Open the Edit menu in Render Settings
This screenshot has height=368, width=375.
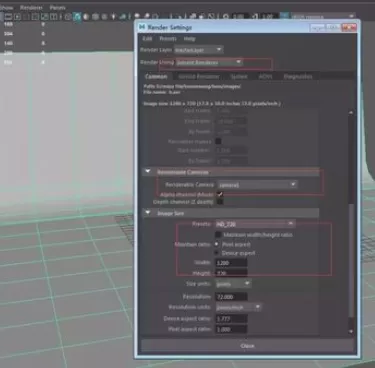click(147, 39)
